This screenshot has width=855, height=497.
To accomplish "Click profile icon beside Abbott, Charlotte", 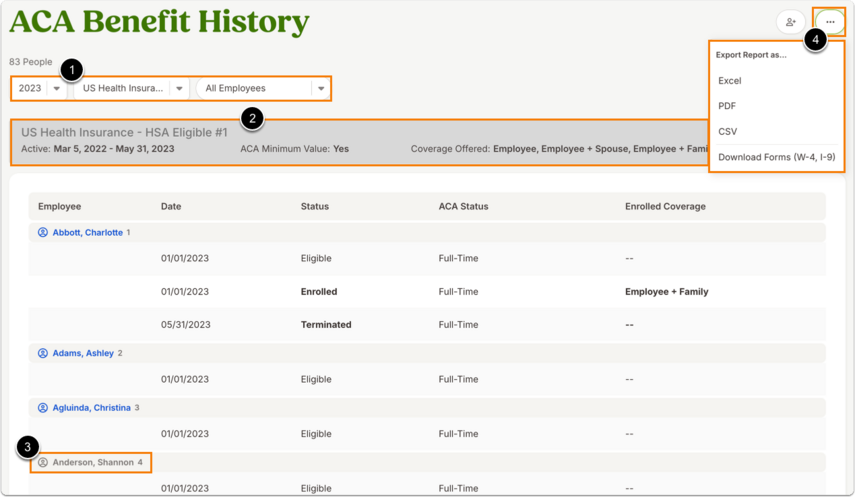I will tap(43, 232).
